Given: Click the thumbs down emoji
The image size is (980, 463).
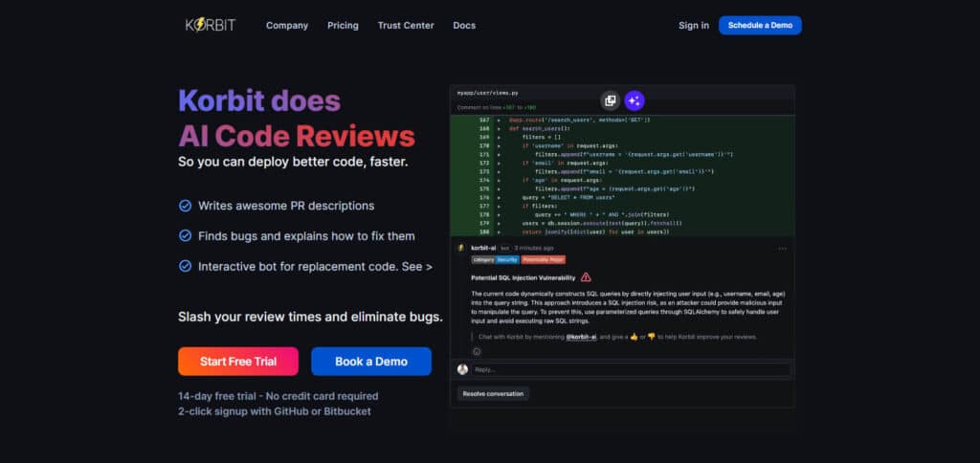Looking at the screenshot, I should pos(651,336).
